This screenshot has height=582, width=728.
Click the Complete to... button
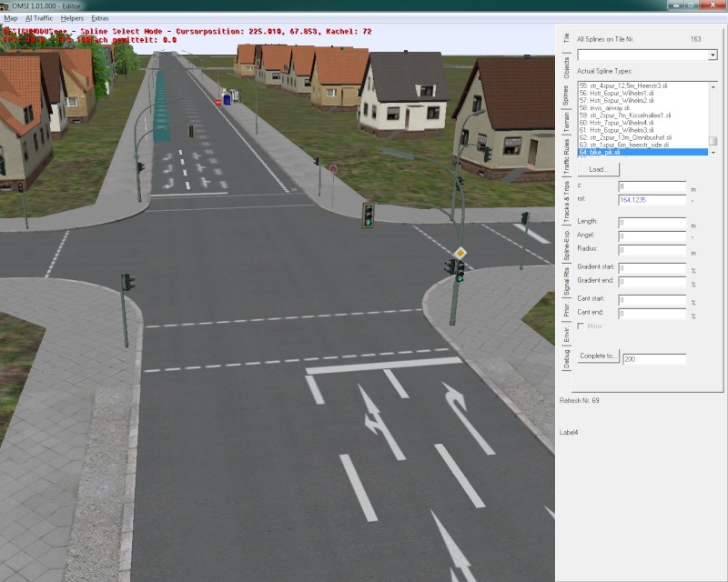click(x=598, y=356)
